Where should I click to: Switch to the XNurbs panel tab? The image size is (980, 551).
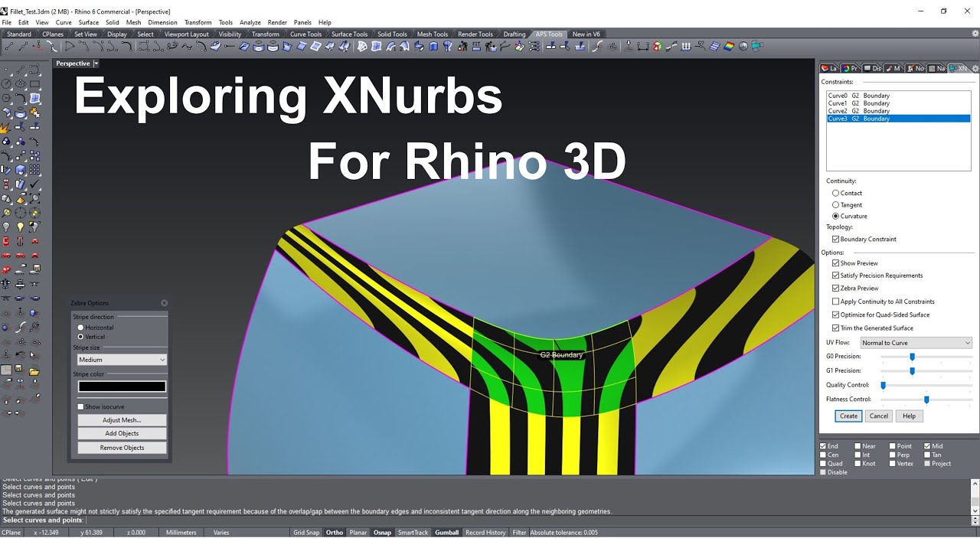[x=959, y=68]
